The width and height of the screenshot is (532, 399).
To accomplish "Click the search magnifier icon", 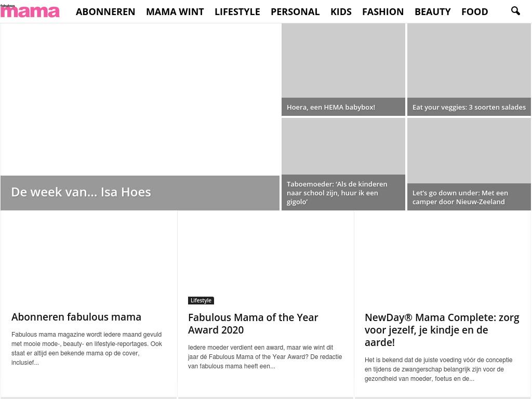I will pos(515,11).
